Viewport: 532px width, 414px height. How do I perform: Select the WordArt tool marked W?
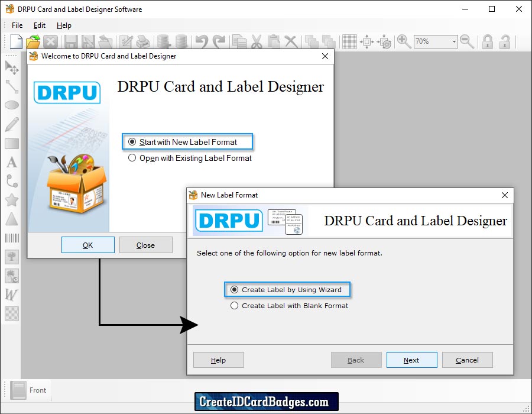coord(11,295)
